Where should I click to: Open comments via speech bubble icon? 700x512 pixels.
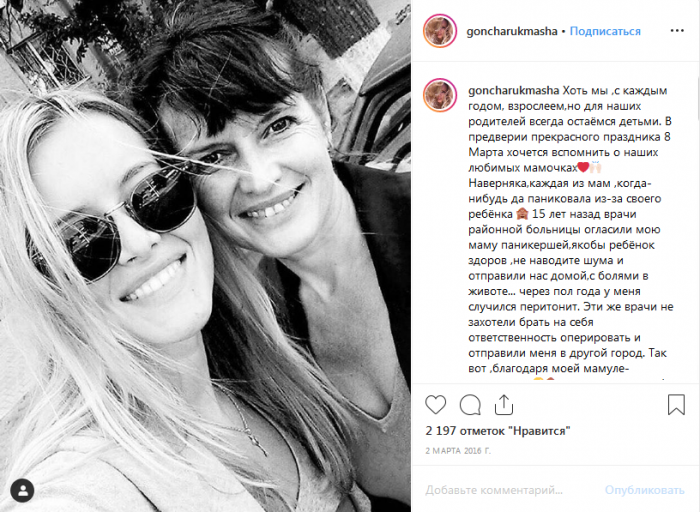pos(470,405)
